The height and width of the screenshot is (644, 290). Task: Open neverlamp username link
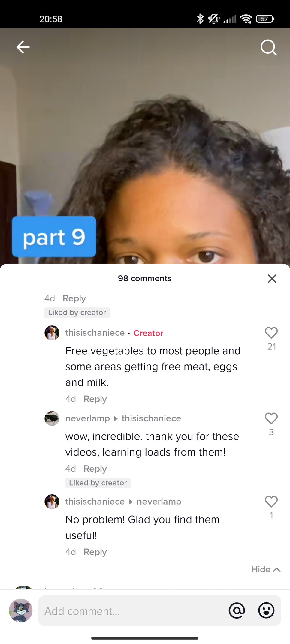88,418
